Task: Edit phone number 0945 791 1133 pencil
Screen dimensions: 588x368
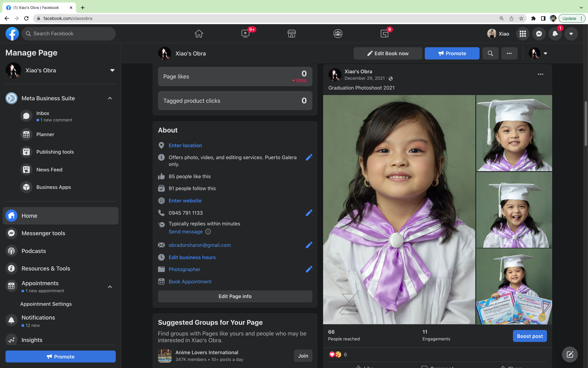Action: coord(309,213)
